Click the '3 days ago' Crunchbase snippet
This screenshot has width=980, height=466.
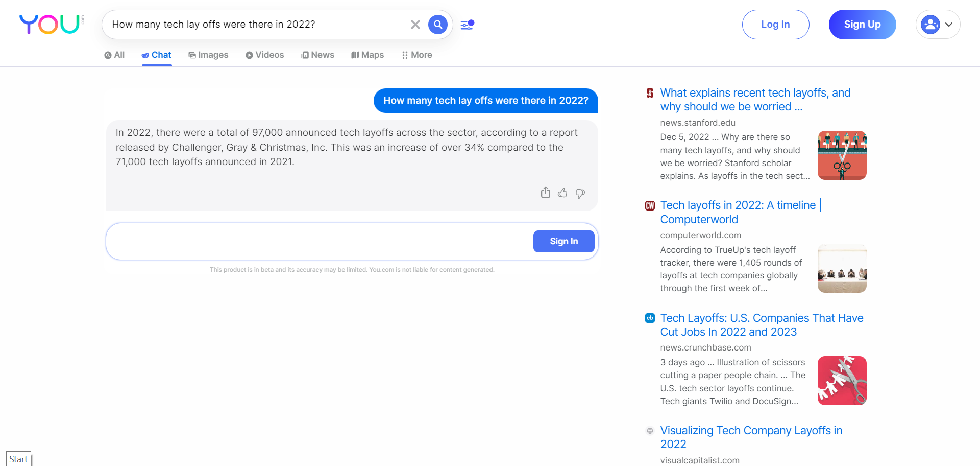pyautogui.click(x=733, y=382)
